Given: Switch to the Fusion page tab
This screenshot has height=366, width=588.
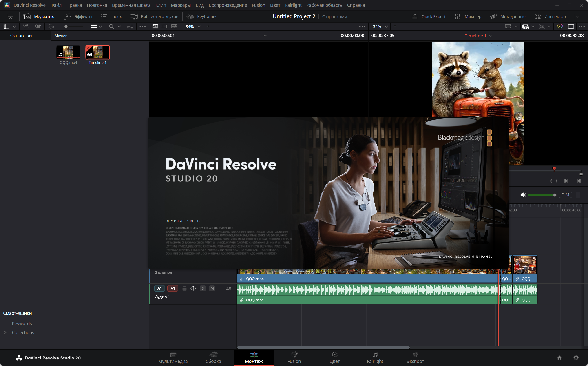Looking at the screenshot, I should pos(294,357).
